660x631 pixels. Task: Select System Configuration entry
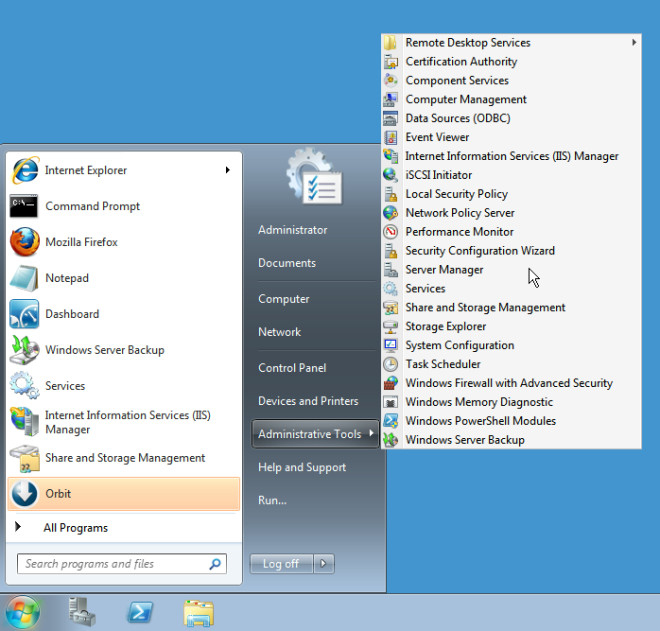(460, 346)
